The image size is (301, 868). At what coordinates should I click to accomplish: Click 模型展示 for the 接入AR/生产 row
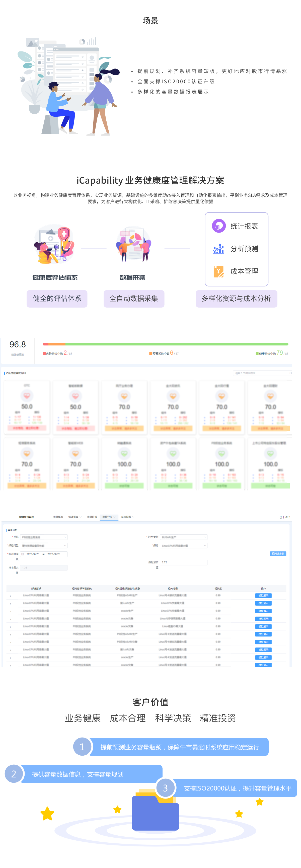[263, 604]
